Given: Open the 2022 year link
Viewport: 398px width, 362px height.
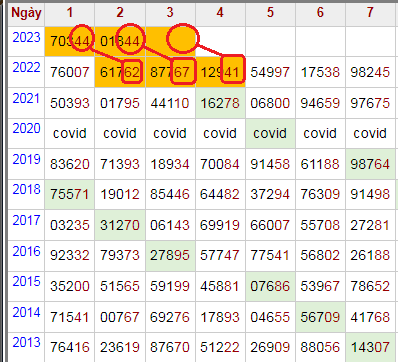Looking at the screenshot, I should click(26, 68).
